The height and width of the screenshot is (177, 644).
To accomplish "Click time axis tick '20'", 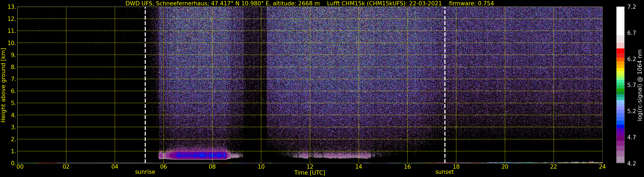I will click(505, 167).
